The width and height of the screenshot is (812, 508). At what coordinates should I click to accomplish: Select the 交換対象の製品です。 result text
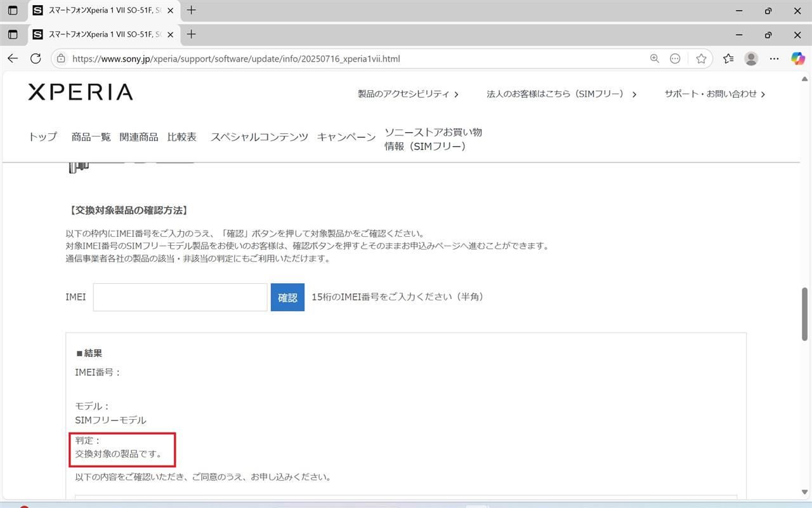[119, 454]
